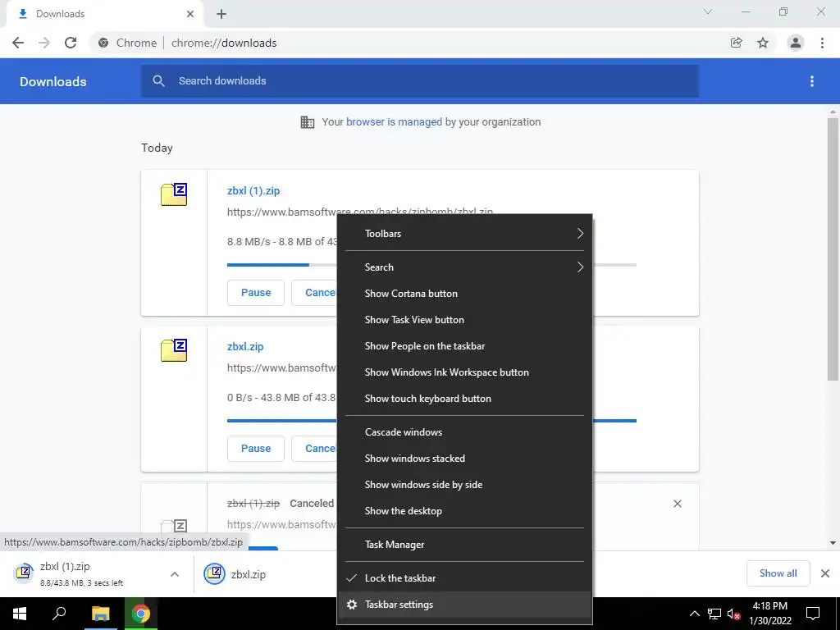Click the Chrome site info chip
Screen dimensions: 840x630
(x=128, y=43)
